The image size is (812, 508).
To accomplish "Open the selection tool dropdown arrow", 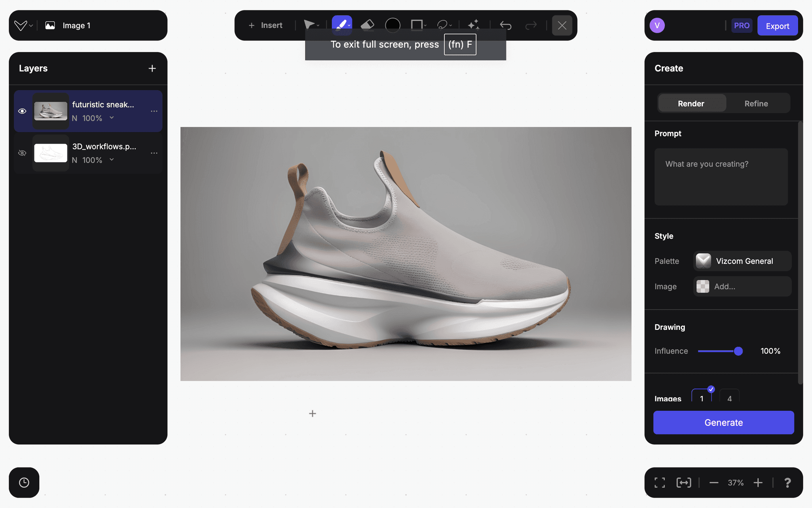I will pyautogui.click(x=318, y=25).
